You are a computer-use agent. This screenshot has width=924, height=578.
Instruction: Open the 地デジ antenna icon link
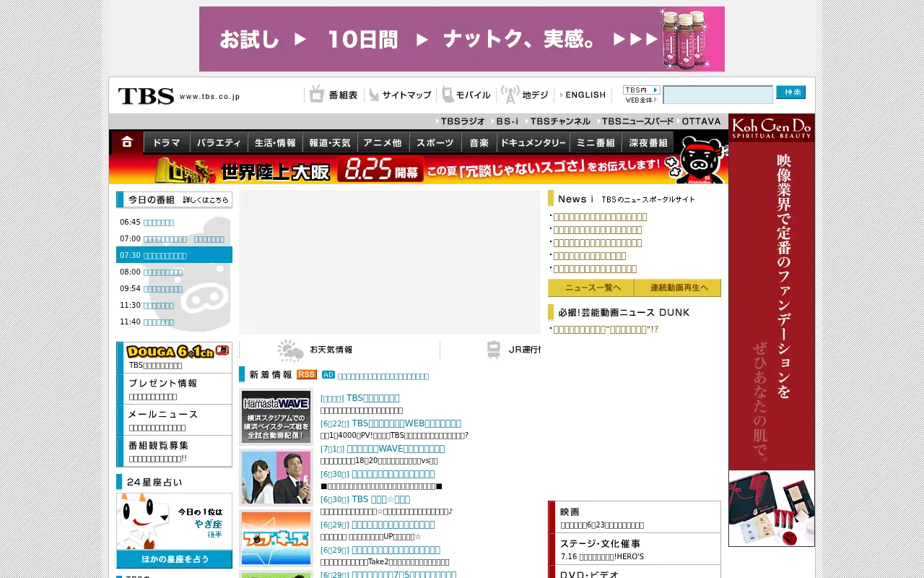[x=525, y=95]
